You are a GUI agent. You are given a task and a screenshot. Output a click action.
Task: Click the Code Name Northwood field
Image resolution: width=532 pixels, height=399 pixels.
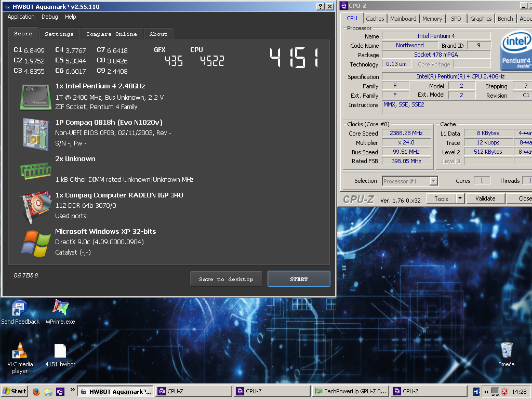pyautogui.click(x=410, y=45)
